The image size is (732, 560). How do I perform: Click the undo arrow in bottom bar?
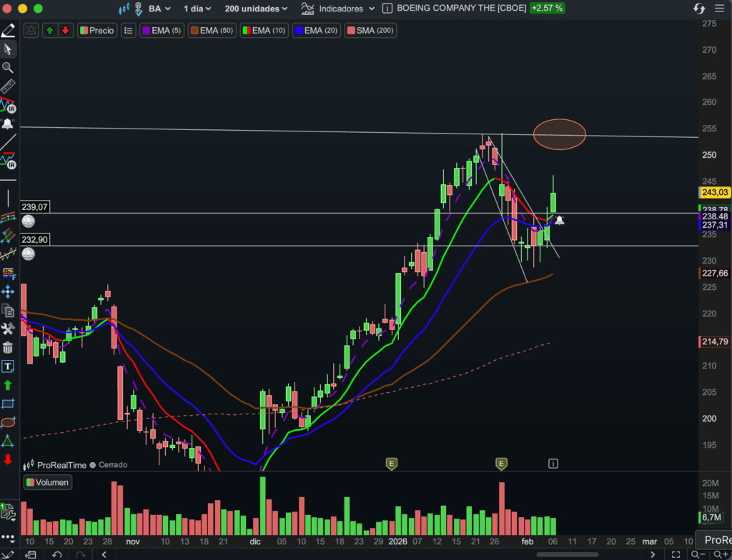pos(57,554)
